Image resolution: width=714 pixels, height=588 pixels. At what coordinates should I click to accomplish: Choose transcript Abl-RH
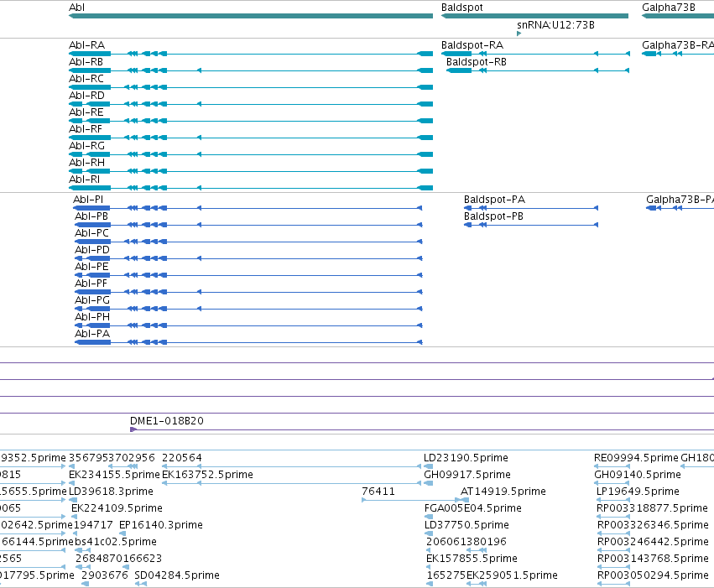(86, 163)
